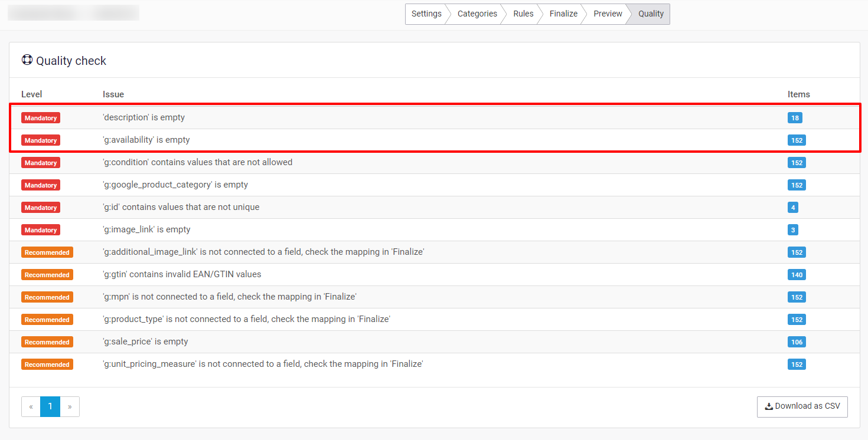Click the next page arrow
This screenshot has width=868, height=440.
70,406
